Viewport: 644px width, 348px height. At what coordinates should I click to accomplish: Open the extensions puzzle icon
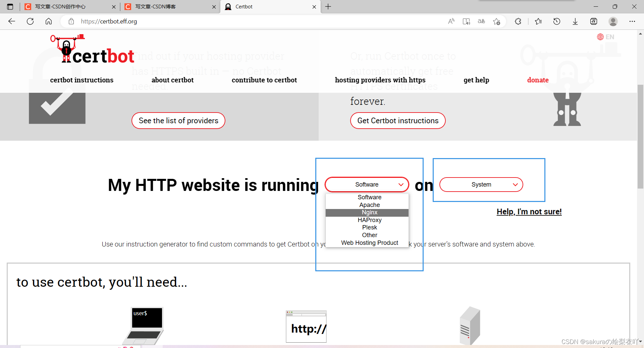coord(518,21)
